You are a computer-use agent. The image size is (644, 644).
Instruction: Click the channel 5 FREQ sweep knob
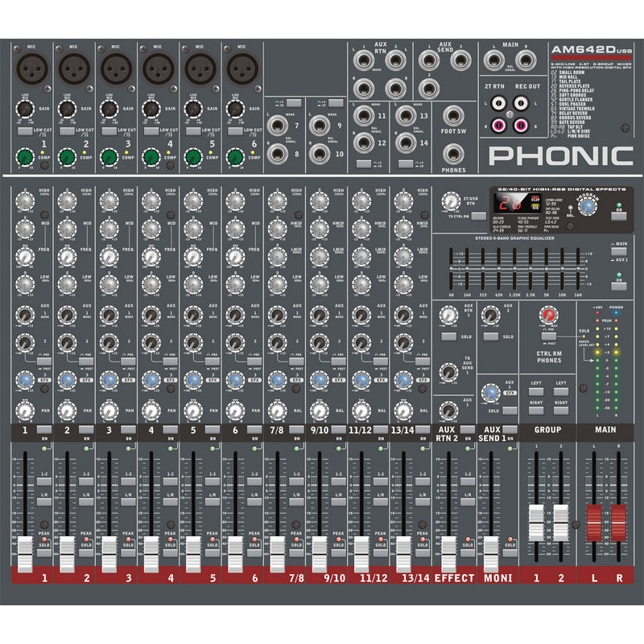click(x=193, y=257)
